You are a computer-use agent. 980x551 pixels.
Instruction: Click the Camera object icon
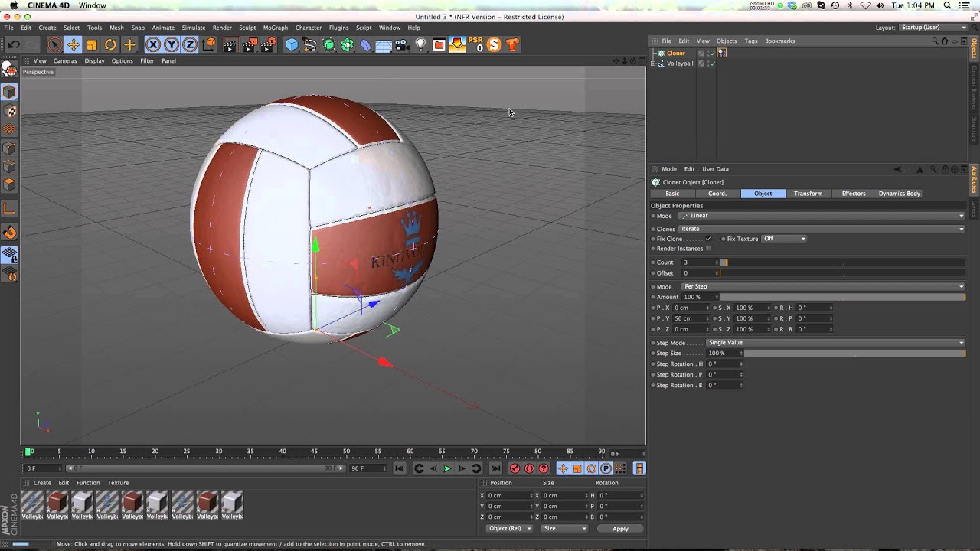[x=402, y=45]
